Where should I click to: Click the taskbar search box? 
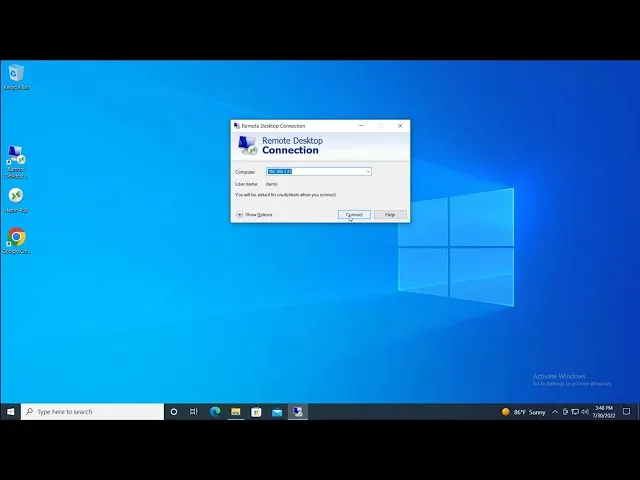tap(93, 411)
